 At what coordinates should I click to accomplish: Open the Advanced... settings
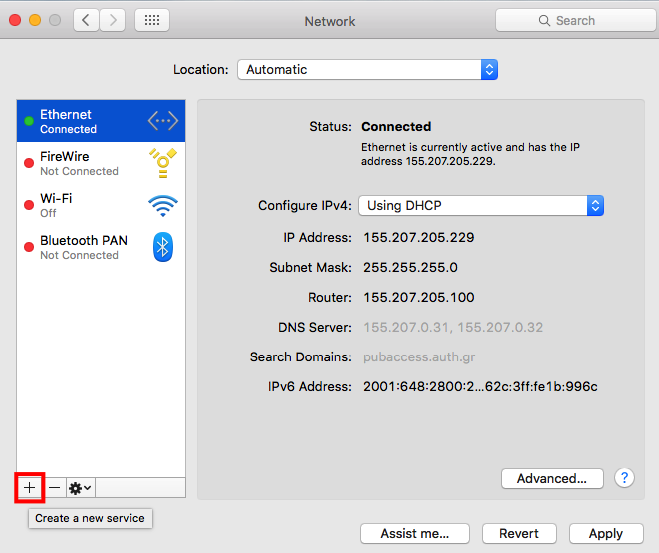[x=552, y=478]
